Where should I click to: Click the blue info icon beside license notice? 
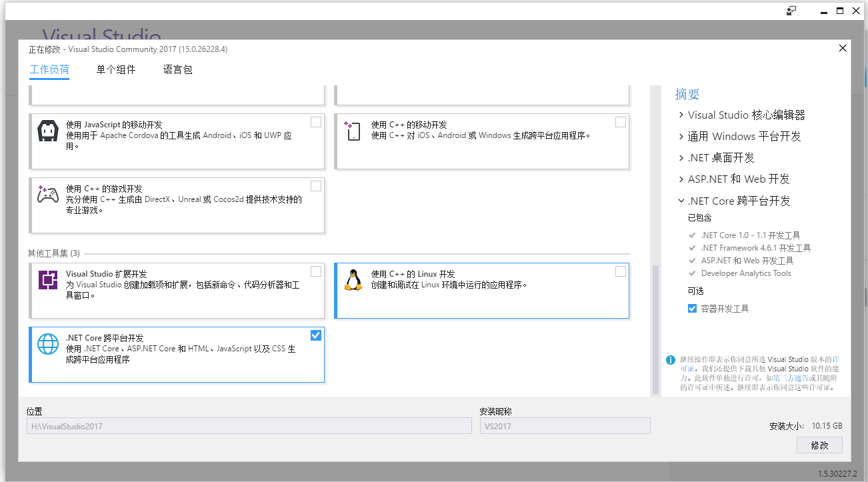(x=671, y=360)
